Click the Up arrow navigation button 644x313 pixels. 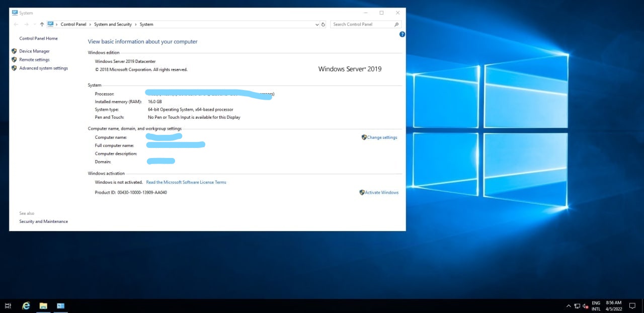[41, 24]
